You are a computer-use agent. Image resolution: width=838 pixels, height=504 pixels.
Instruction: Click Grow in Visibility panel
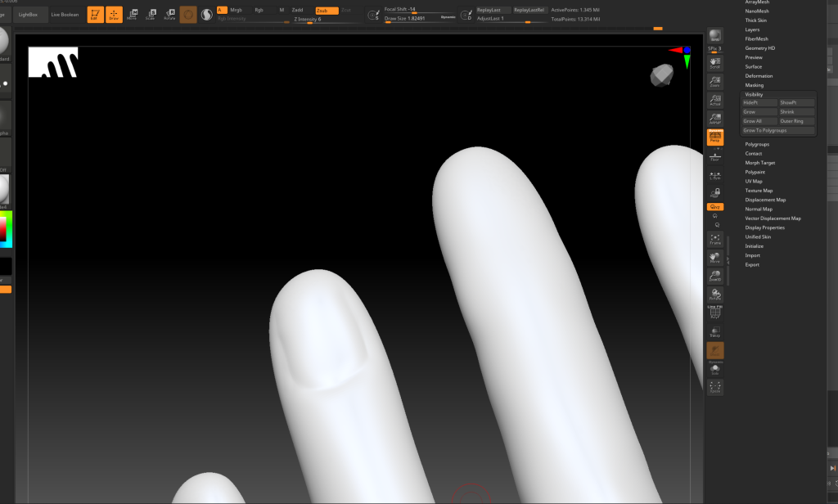759,112
